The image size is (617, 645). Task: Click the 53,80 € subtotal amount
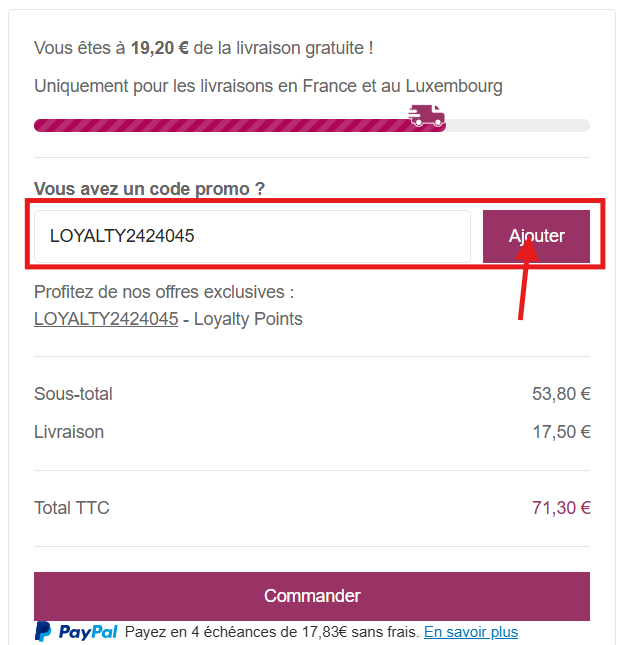point(561,394)
